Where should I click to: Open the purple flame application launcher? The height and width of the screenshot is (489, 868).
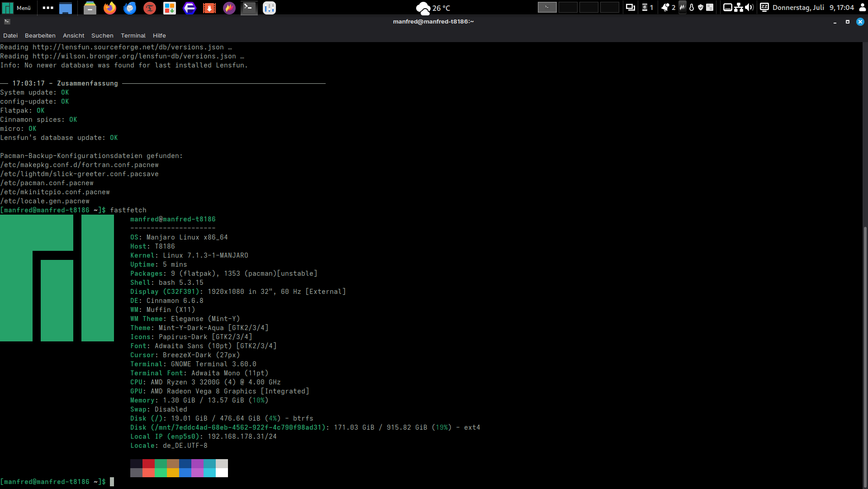pos(229,8)
